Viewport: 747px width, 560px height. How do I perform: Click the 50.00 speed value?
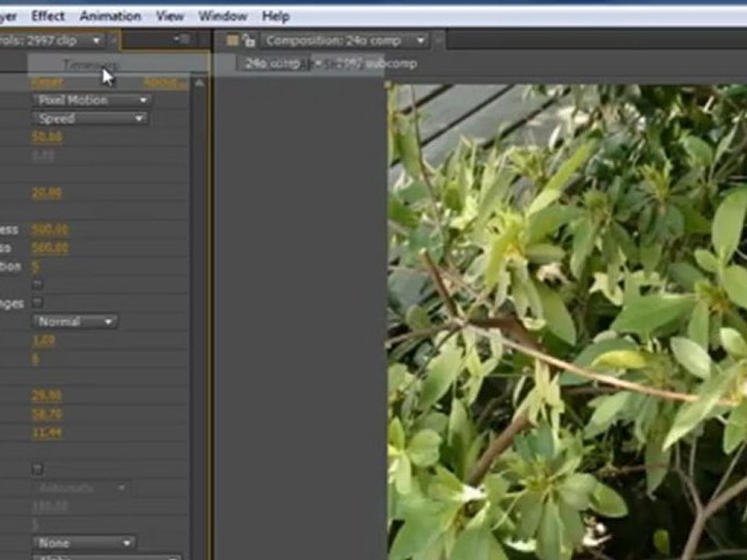47,137
